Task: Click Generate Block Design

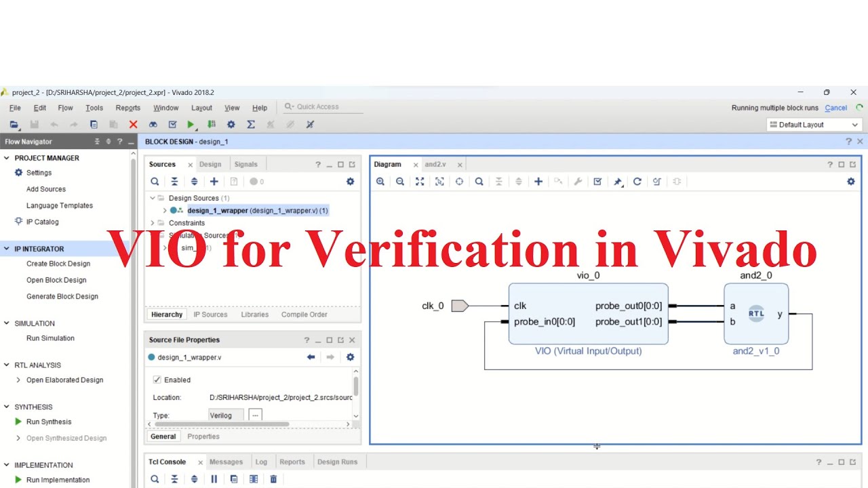Action: point(62,296)
